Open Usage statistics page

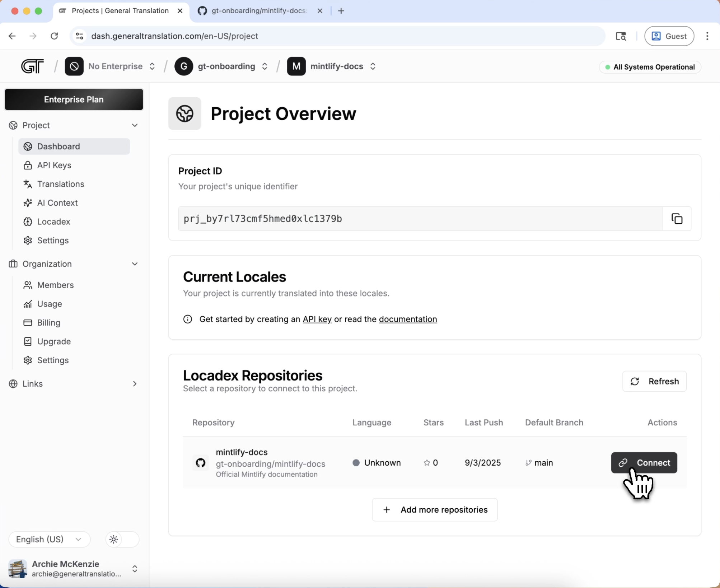[50, 304]
